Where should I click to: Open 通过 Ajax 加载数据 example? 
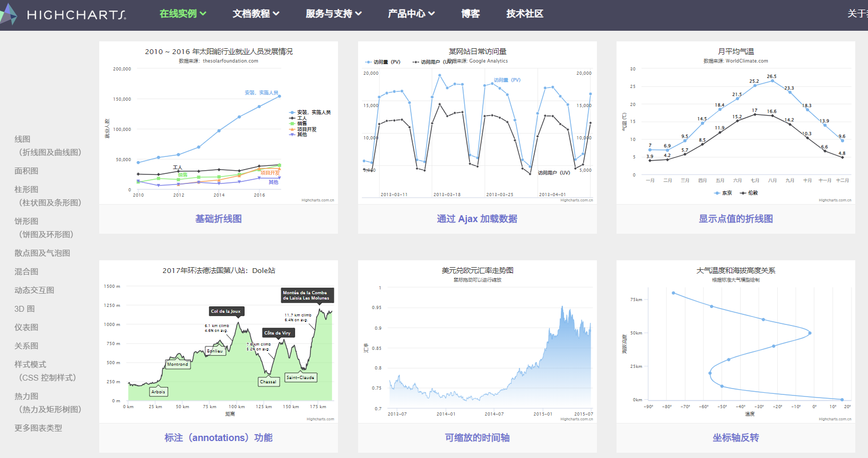pyautogui.click(x=477, y=219)
